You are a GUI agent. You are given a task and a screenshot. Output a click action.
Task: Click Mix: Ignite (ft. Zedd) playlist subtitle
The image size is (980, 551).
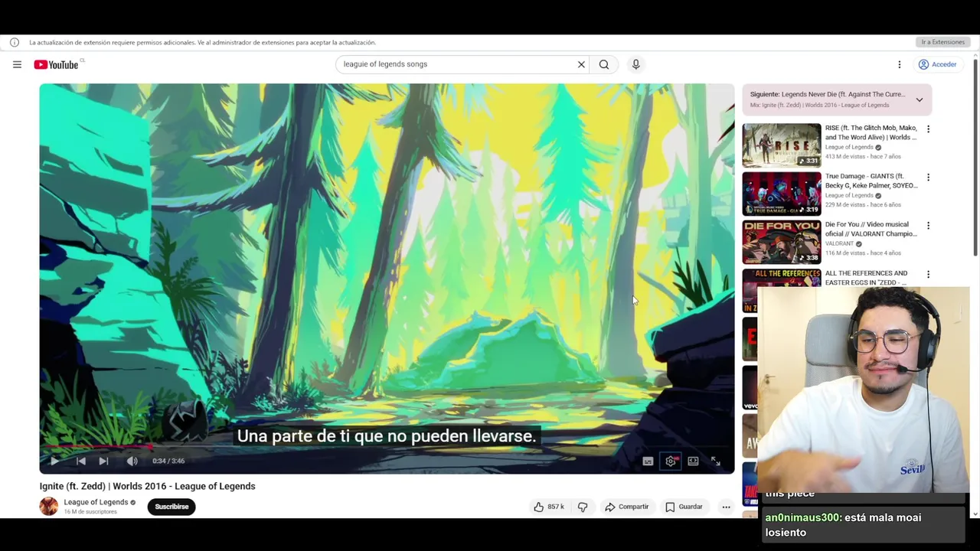[819, 105]
